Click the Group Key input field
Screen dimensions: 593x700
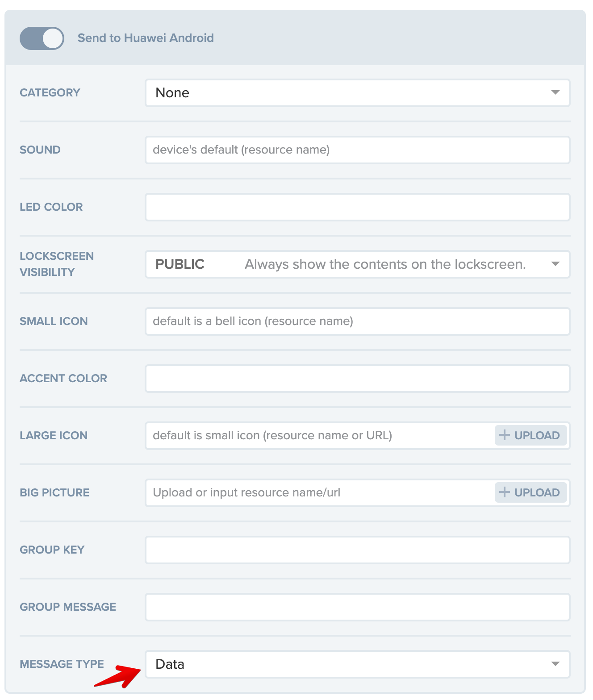[313, 550]
